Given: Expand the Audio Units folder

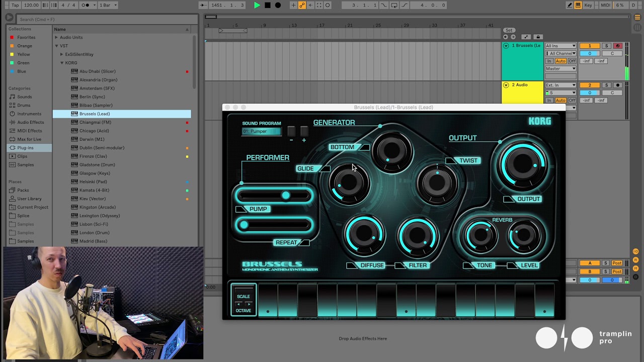Looking at the screenshot, I should pyautogui.click(x=56, y=37).
